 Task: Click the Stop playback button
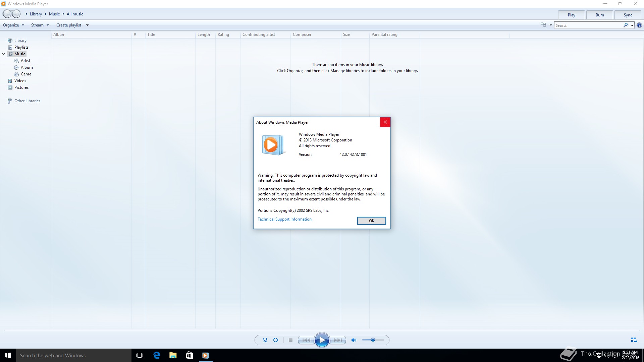coord(290,340)
